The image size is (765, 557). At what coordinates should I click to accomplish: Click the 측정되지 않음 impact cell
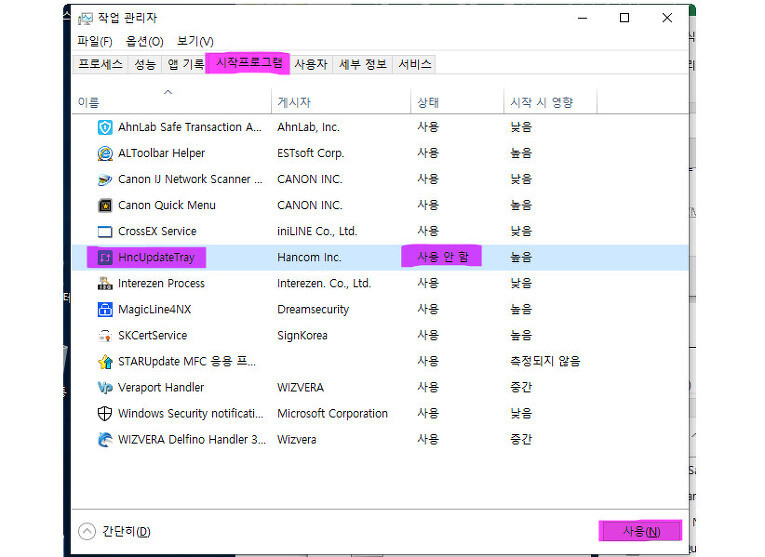click(545, 361)
